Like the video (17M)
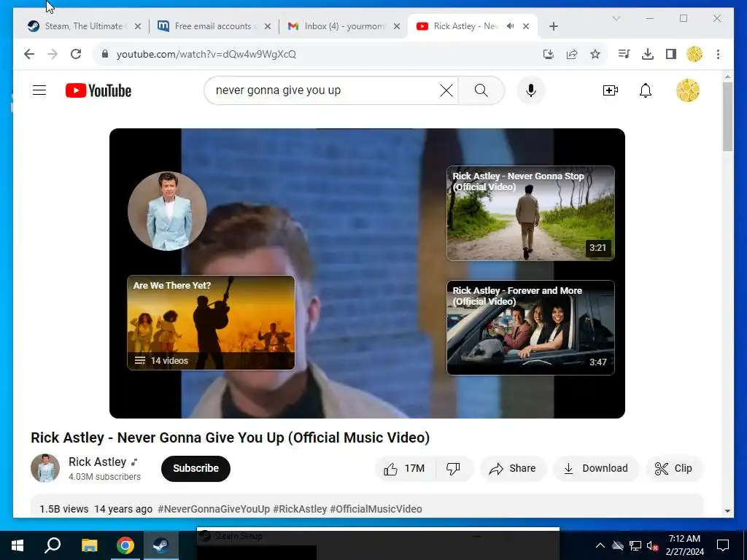This screenshot has height=560, width=747. coord(405,468)
